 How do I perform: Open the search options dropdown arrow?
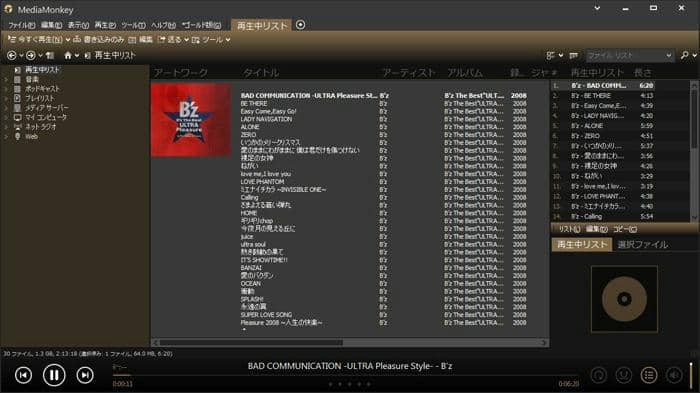(695, 55)
